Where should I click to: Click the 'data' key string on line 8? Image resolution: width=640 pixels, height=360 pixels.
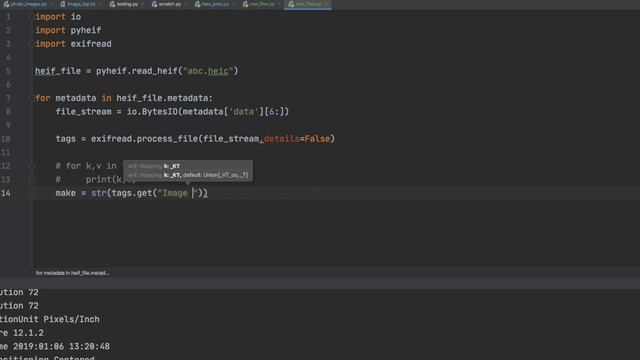(243, 111)
